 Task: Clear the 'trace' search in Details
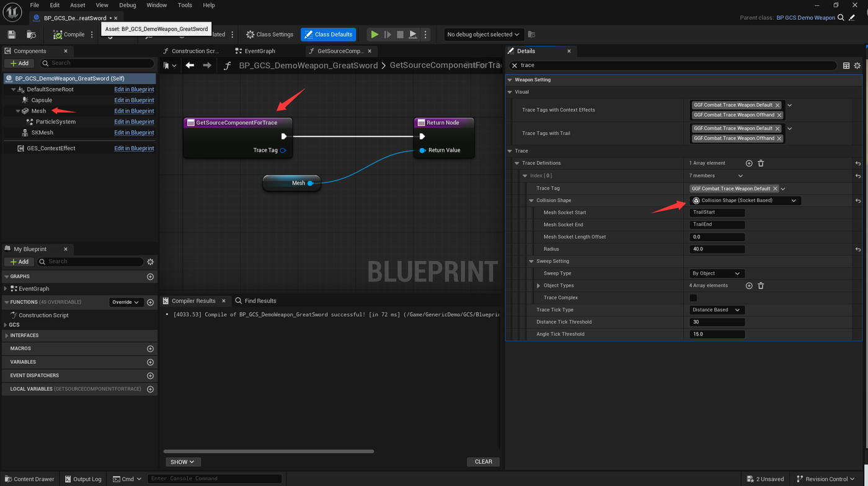tap(514, 65)
